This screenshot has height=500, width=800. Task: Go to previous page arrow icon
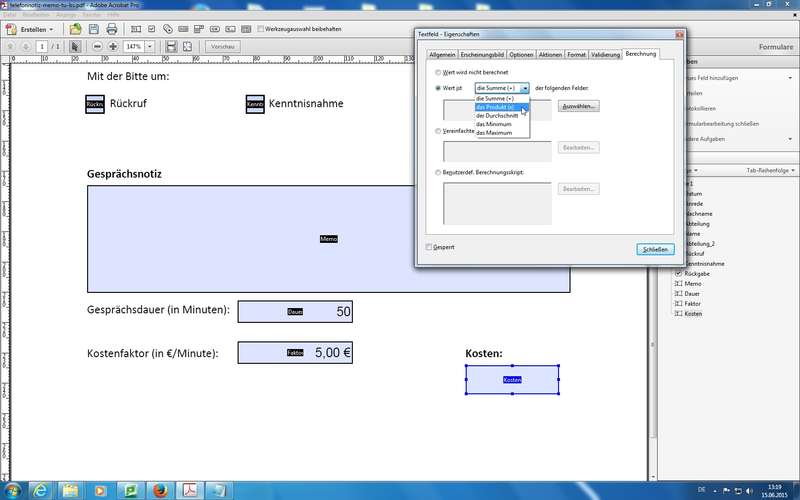click(x=10, y=46)
